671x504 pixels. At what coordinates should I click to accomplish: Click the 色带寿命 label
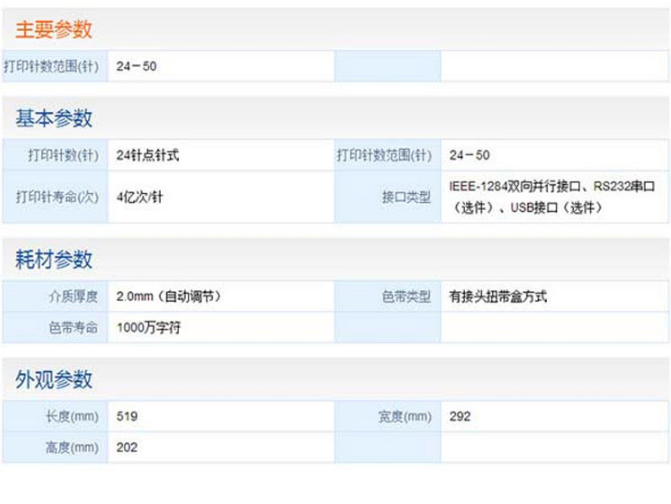73,327
